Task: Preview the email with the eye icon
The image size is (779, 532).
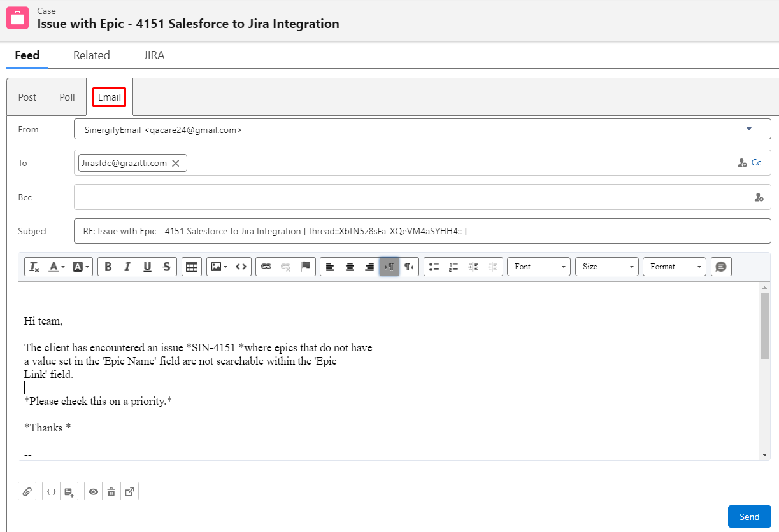Action: click(94, 491)
